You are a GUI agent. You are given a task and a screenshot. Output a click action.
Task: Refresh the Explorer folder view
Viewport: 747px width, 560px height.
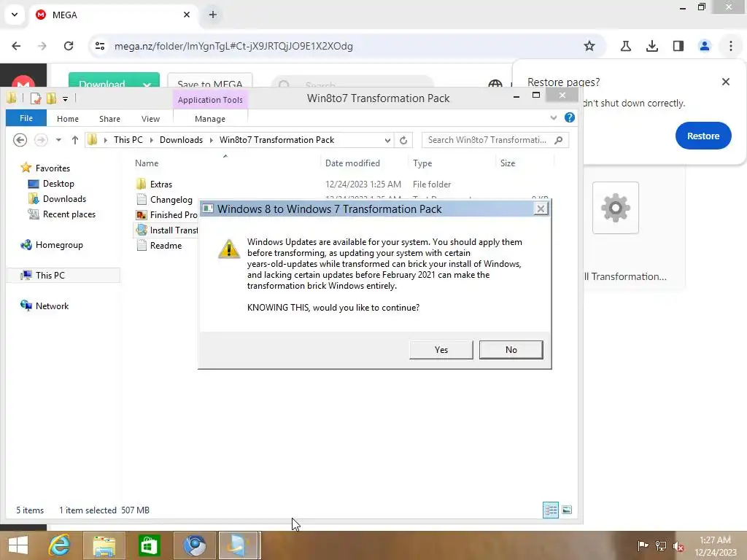(x=403, y=140)
